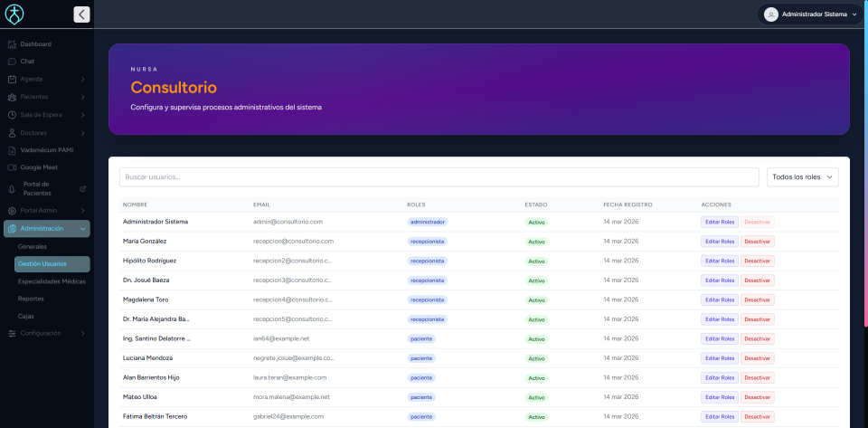The width and height of the screenshot is (868, 428).
Task: Open the Todos los roles dropdown
Action: pos(802,177)
